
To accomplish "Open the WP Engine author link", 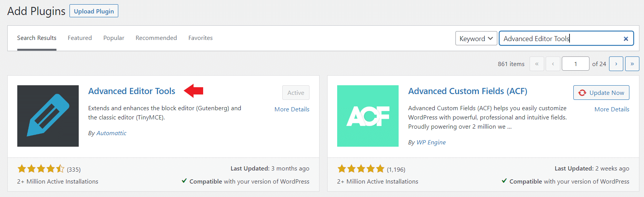I will 431,142.
